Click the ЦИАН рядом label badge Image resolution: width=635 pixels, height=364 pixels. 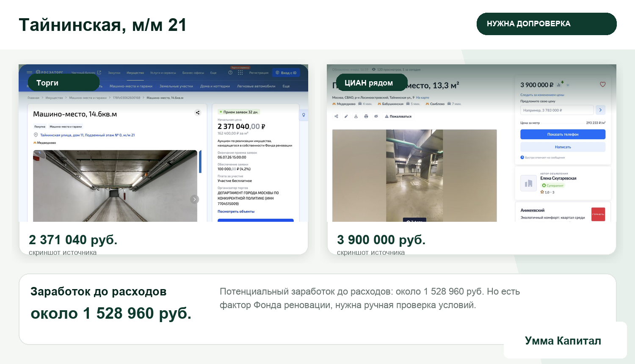372,83
